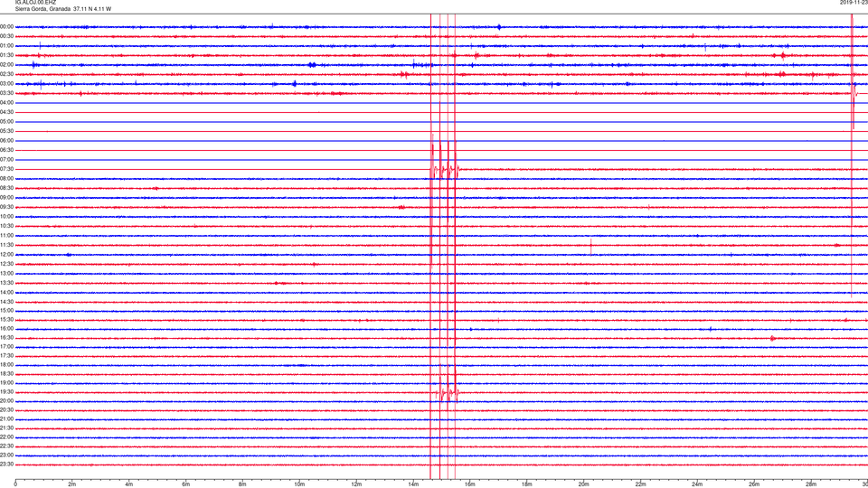This screenshot has height=488, width=868.
Task: Pick the 20:00 row label
Action: pos(7,401)
